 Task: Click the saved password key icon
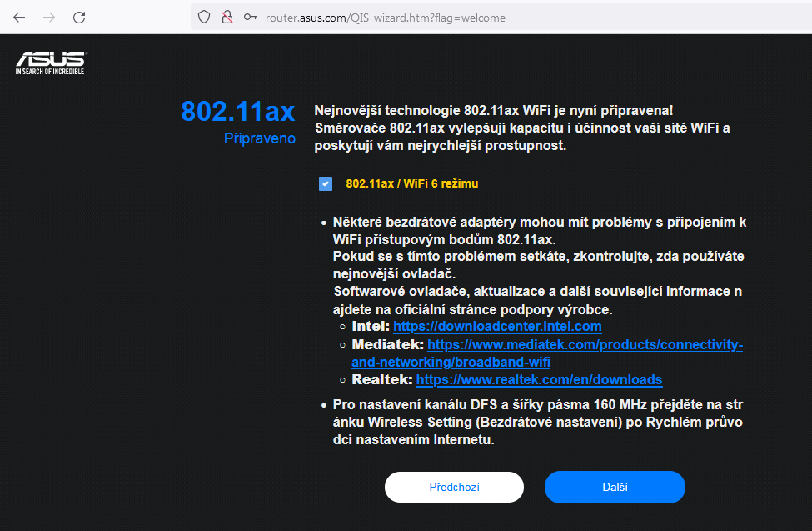coord(250,18)
